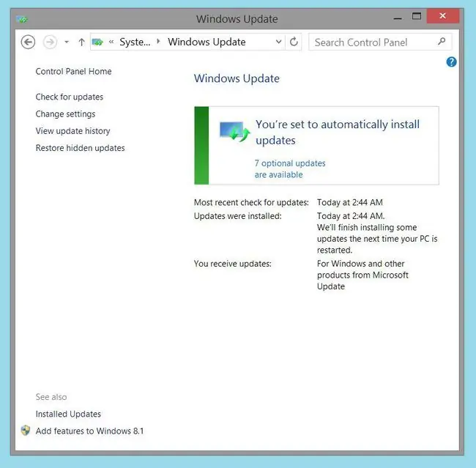
Task: Click the 'You receive updates:' label
Action: tap(233, 264)
